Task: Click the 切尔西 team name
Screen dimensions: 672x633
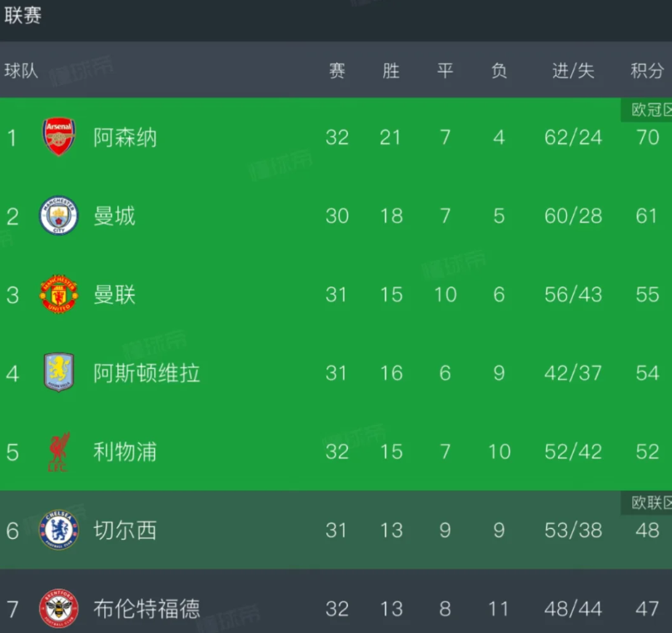Action: click(x=125, y=531)
